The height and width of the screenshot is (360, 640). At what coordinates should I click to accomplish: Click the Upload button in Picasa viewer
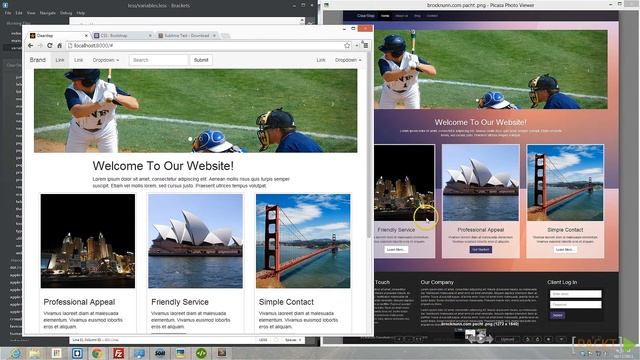507,339
